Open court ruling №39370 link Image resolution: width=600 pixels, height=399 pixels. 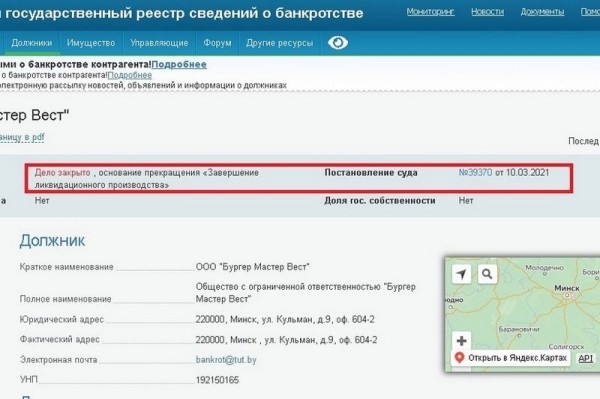[x=475, y=173]
